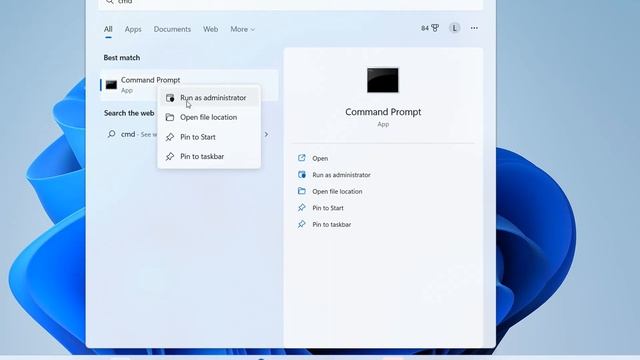Viewport: 640px width, 360px height.
Task: Open the three-dot options menu
Action: pos(474,28)
